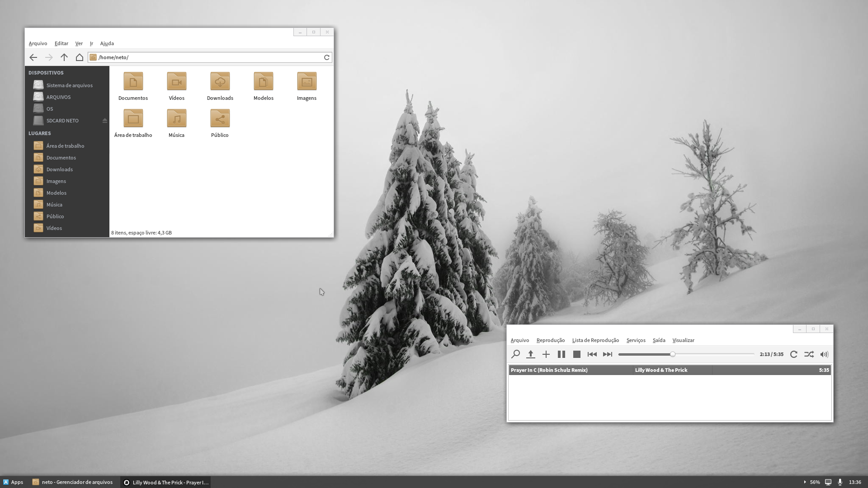
Task: Open the Downloads folder icon in main view
Action: (x=220, y=81)
